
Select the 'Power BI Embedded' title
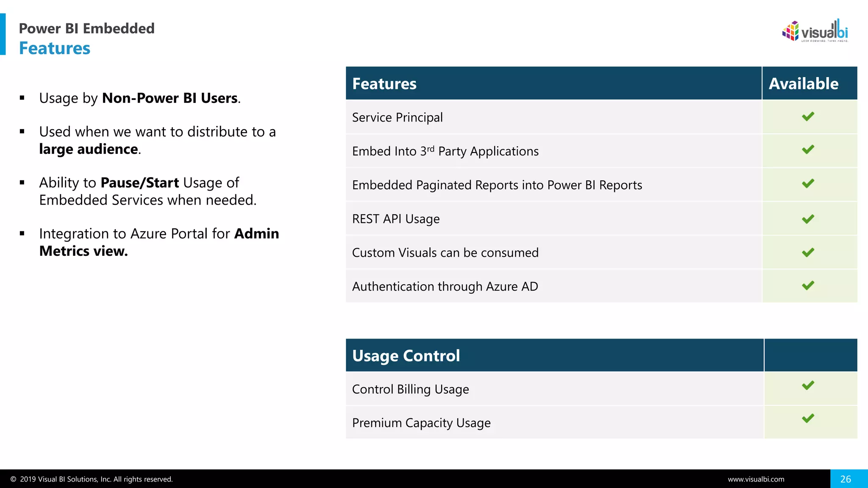87,28
